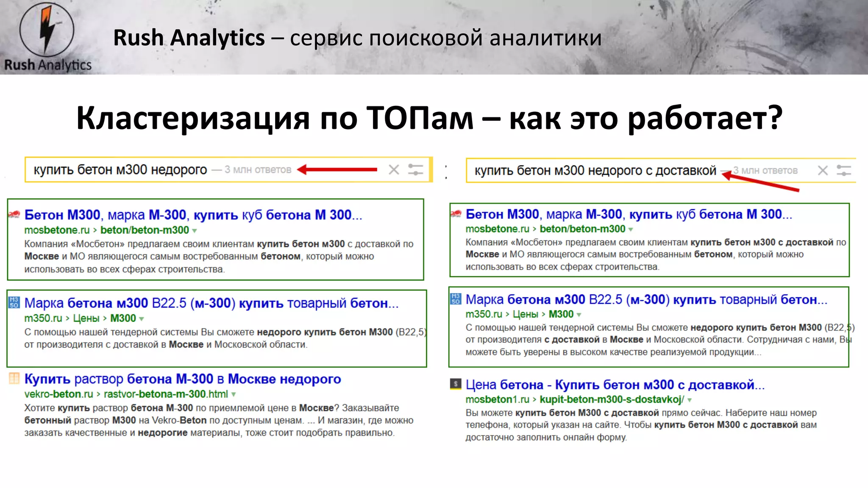Click beton/beton-m300 path in left result
Screen dimensions: 868x488
(x=145, y=230)
